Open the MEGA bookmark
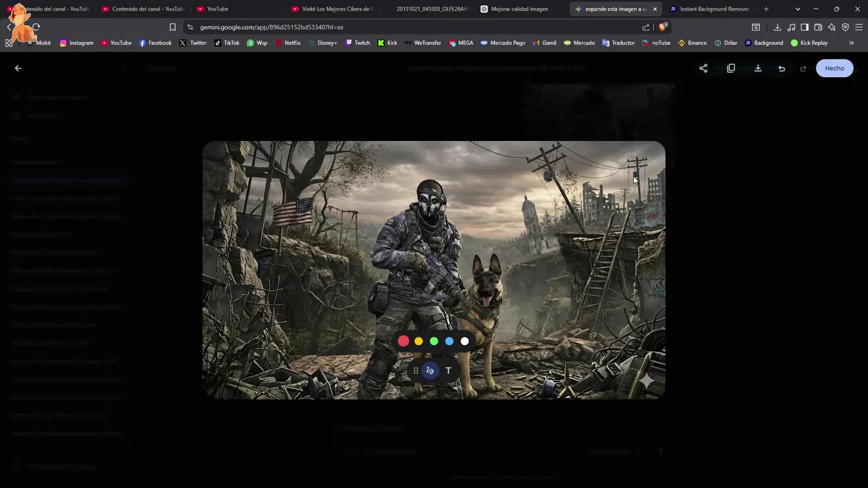The height and width of the screenshot is (488, 868). (461, 43)
